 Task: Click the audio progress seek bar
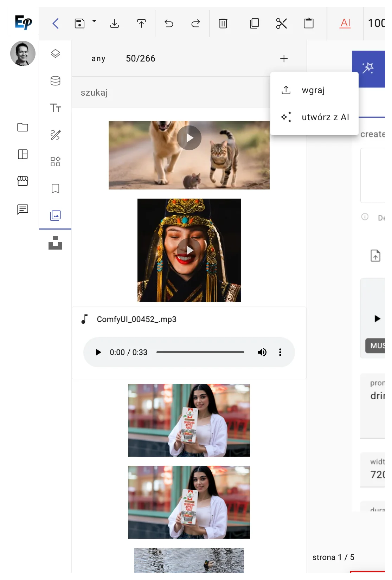(200, 352)
